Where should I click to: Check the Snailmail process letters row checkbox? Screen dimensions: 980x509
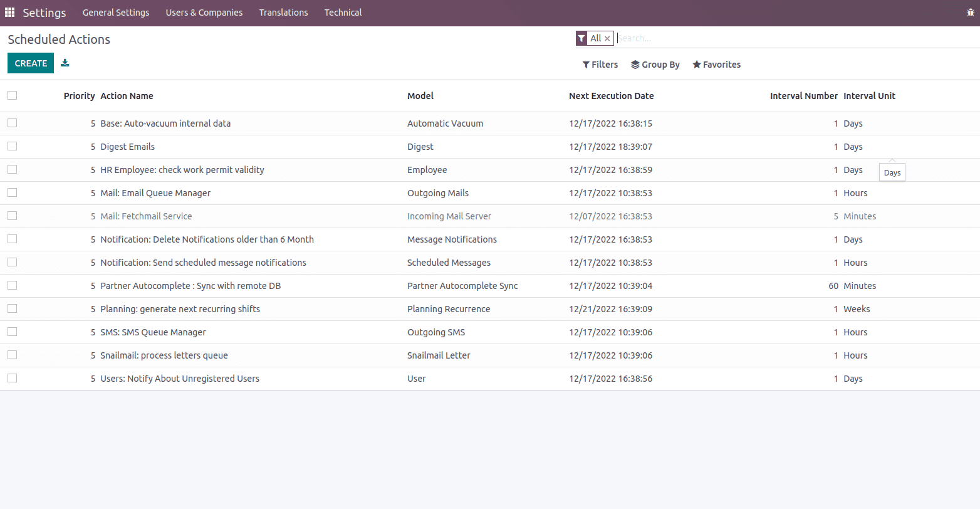click(x=13, y=355)
